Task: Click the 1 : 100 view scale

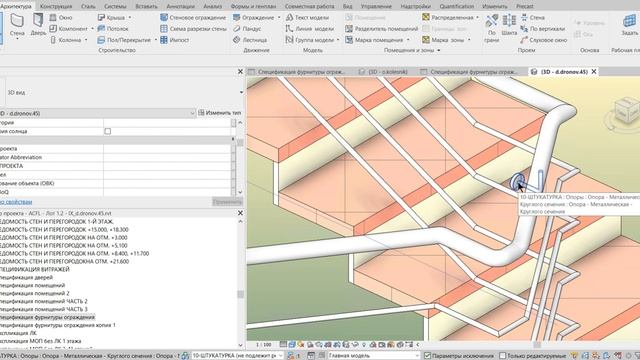Action: (x=264, y=344)
